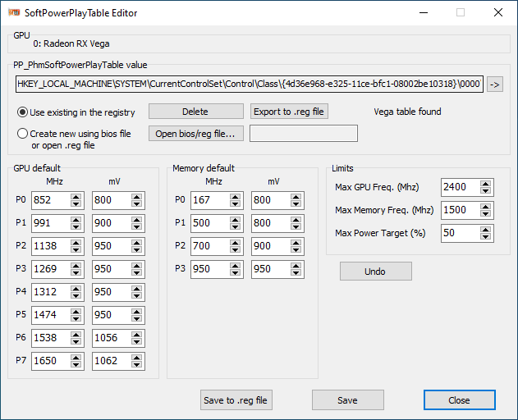Decrease Max Memory Freq. value
The image size is (518, 420).
point(487,213)
